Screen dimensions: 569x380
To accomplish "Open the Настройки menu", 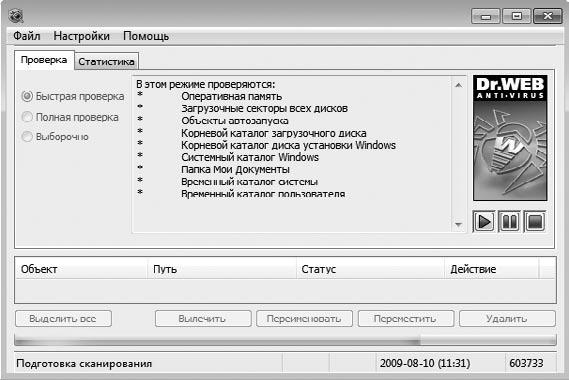I will pos(81,36).
